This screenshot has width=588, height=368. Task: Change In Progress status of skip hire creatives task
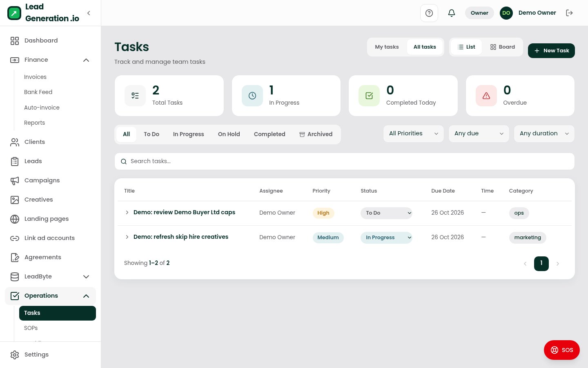386,238
